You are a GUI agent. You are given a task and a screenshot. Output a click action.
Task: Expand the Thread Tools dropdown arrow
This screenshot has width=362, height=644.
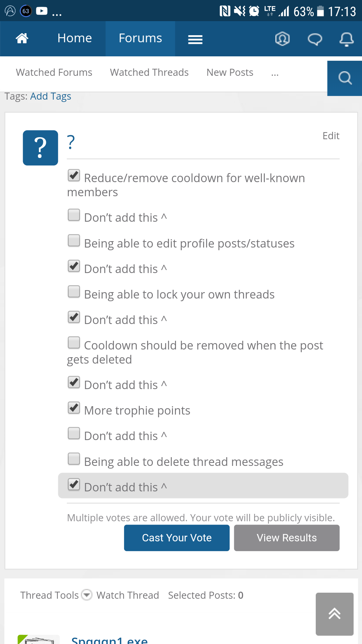[87, 595]
